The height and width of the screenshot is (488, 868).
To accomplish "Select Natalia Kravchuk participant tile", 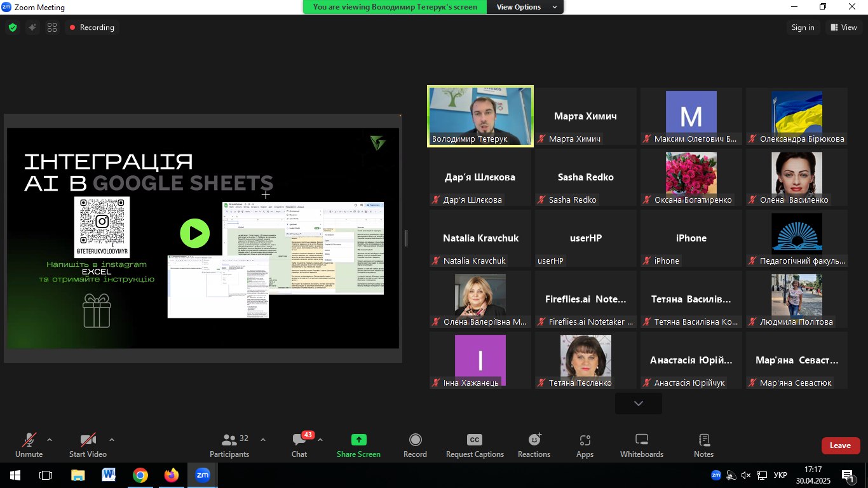I will click(480, 239).
